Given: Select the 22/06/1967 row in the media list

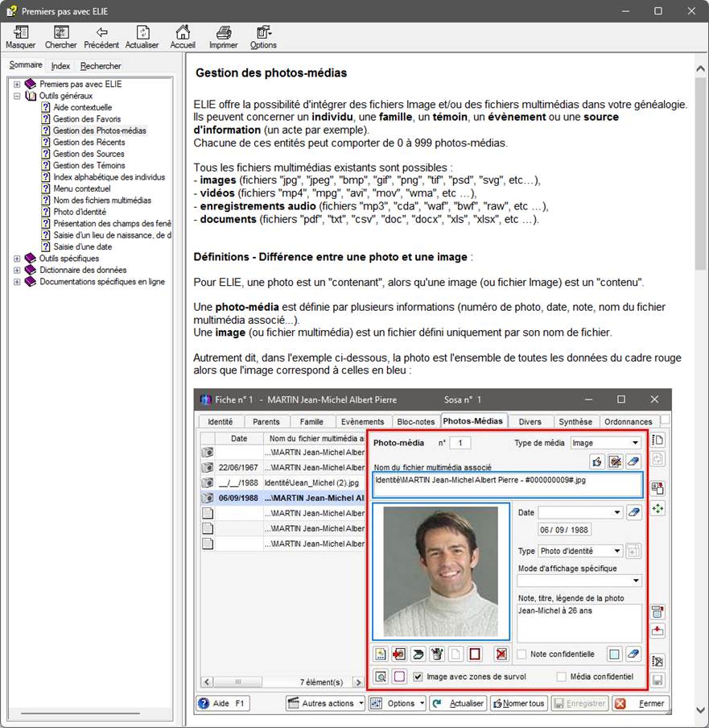Looking at the screenshot, I should [283, 468].
